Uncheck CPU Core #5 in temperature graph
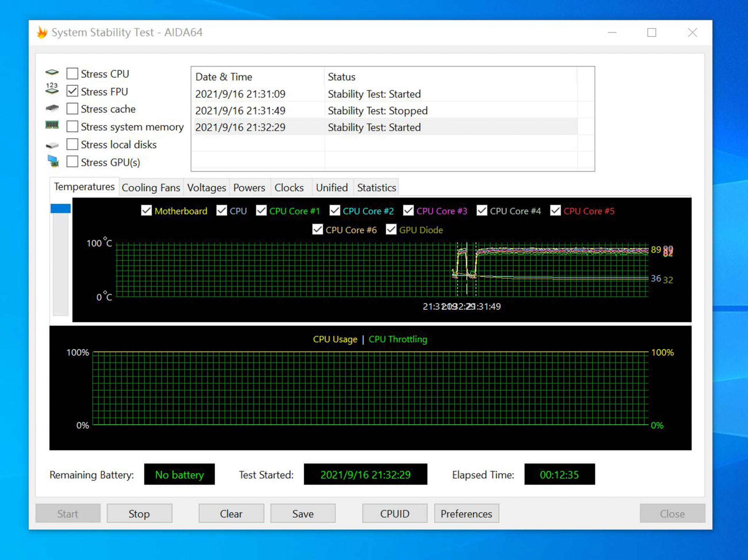748x560 pixels. click(x=556, y=211)
